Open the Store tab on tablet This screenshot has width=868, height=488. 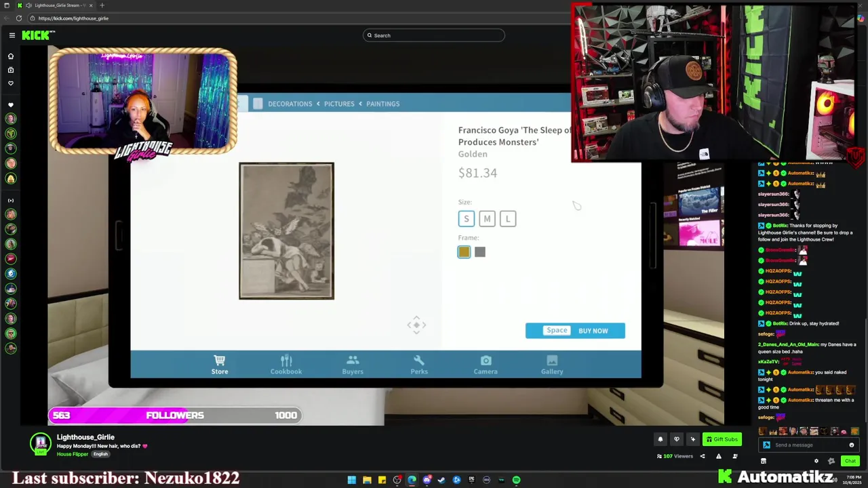tap(219, 365)
